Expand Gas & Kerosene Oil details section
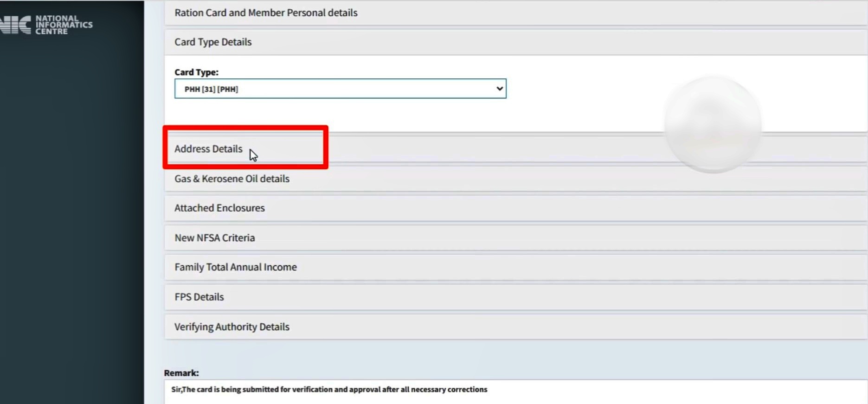This screenshot has width=868, height=404. 516,179
